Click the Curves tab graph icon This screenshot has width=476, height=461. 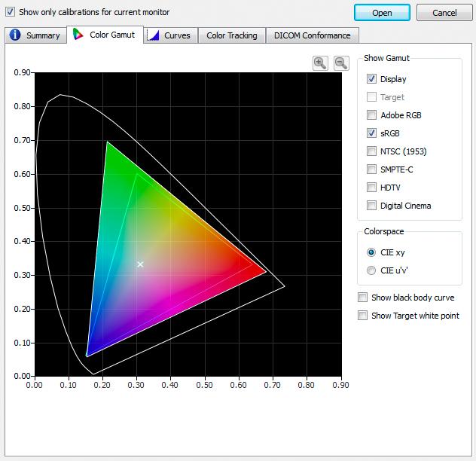(x=153, y=35)
